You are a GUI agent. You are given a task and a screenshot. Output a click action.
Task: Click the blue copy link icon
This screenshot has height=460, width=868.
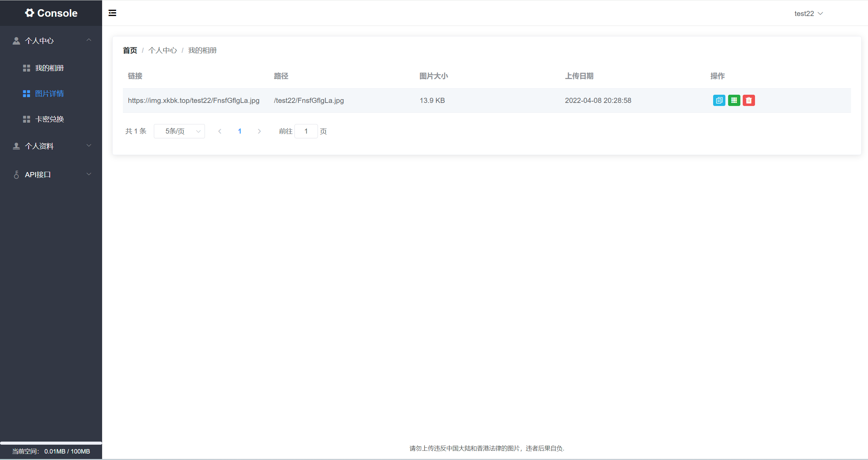click(x=719, y=101)
